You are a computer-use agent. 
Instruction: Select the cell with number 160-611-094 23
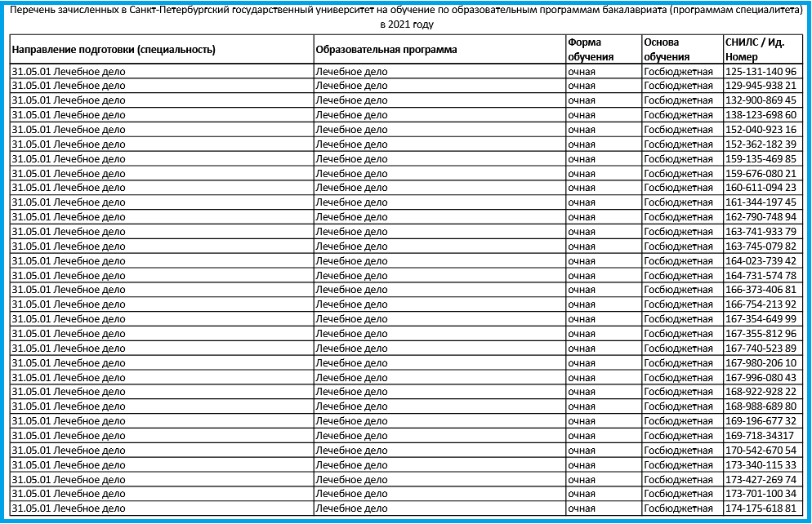click(763, 188)
